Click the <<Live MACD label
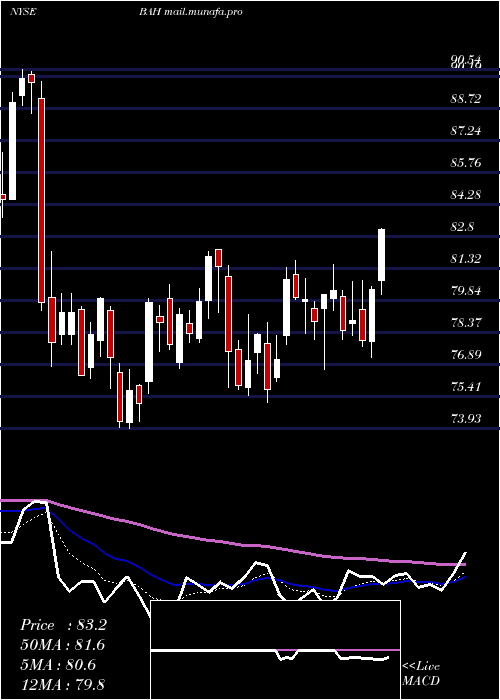Viewport: 500px width, 700px height. point(421,674)
